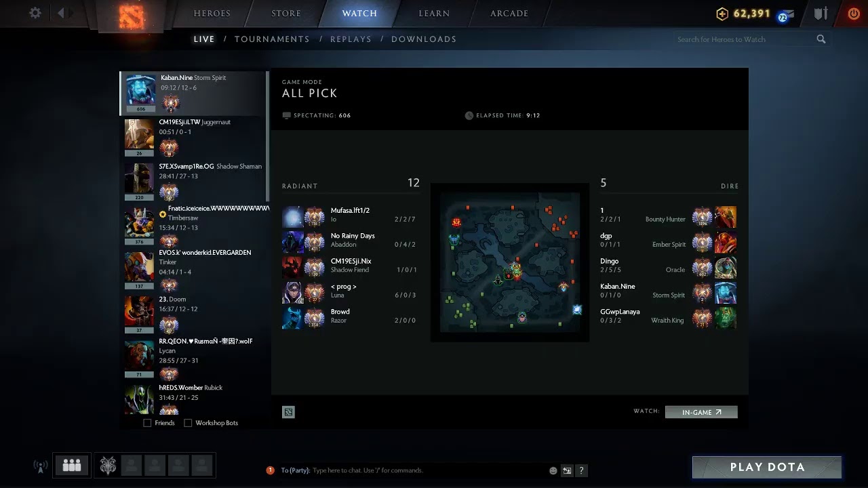Enable the Workshop Bots checkbox
The image size is (868, 488).
click(188, 423)
